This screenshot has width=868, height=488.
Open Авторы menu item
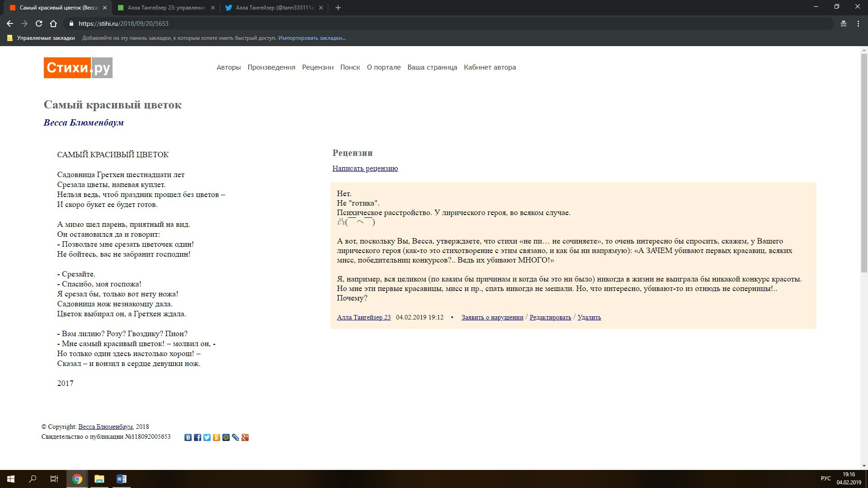pos(229,67)
